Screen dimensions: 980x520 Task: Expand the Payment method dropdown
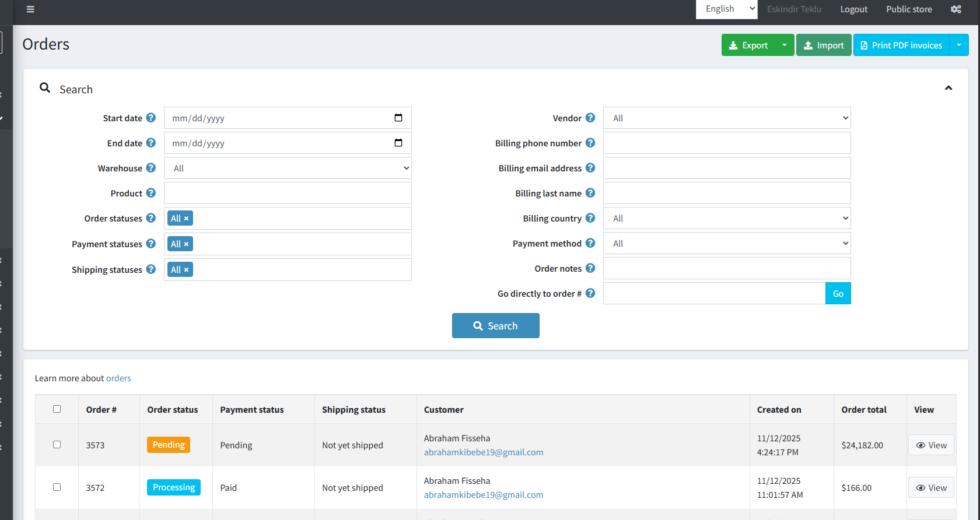pyautogui.click(x=726, y=244)
